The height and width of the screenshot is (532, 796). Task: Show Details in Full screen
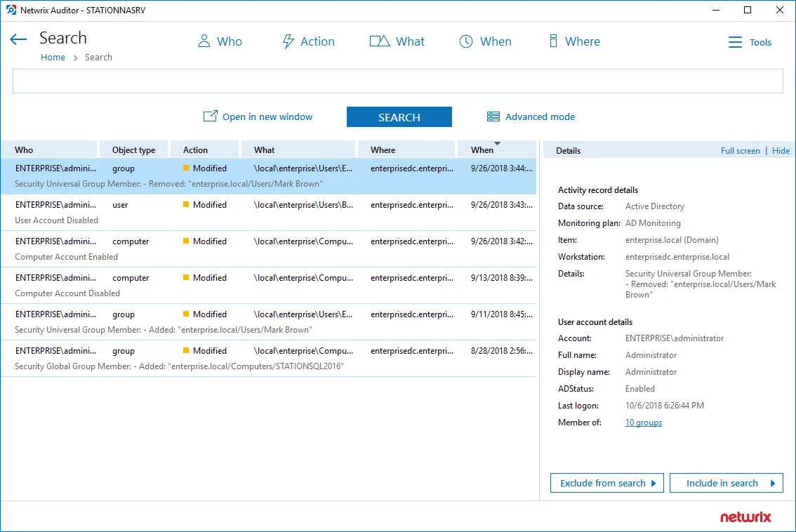(x=740, y=151)
